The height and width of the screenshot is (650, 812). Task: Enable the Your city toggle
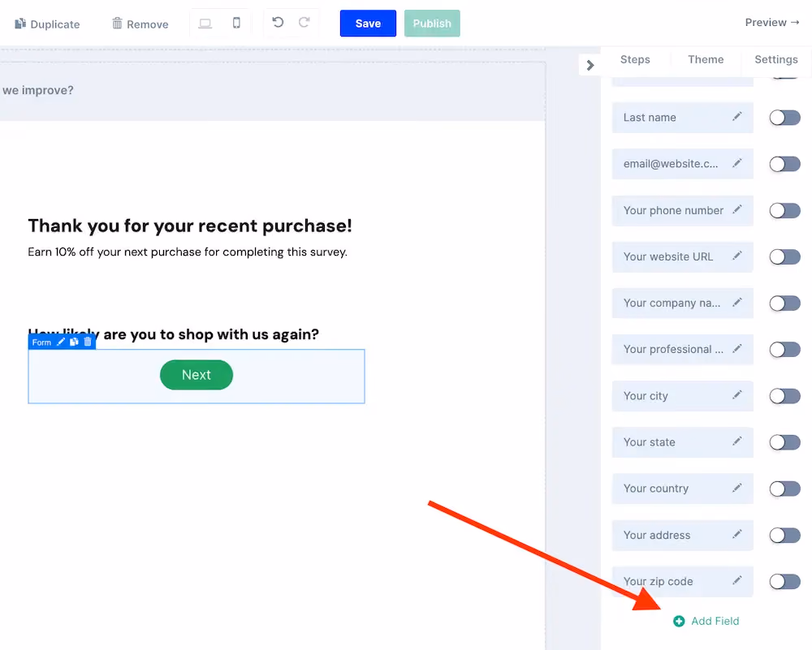(784, 397)
